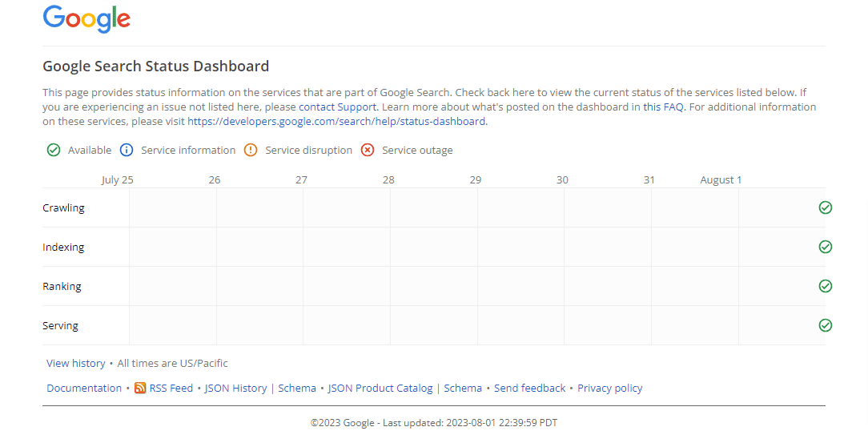Screen dimensions: 868x439
Task: Click the orange RSS feed icon
Action: coord(140,388)
